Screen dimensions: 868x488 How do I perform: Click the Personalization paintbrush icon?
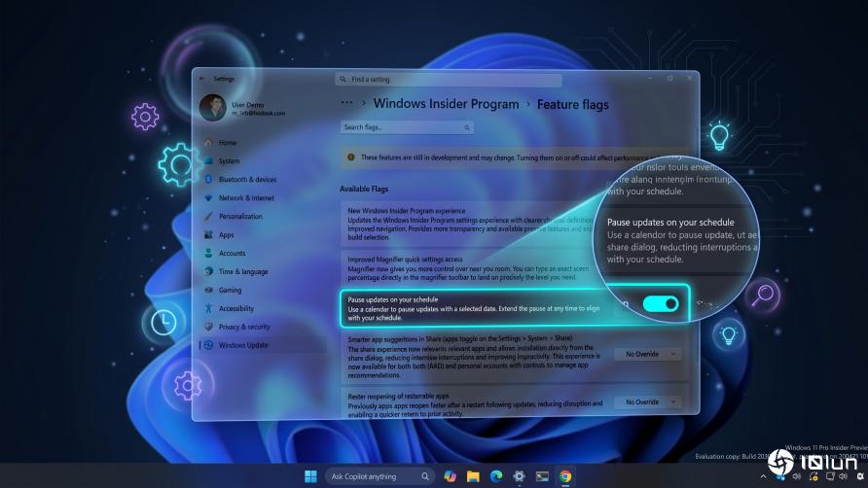click(208, 217)
